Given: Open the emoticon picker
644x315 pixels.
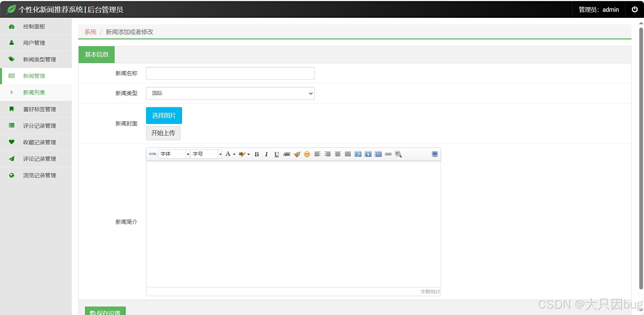Looking at the screenshot, I should [307, 154].
